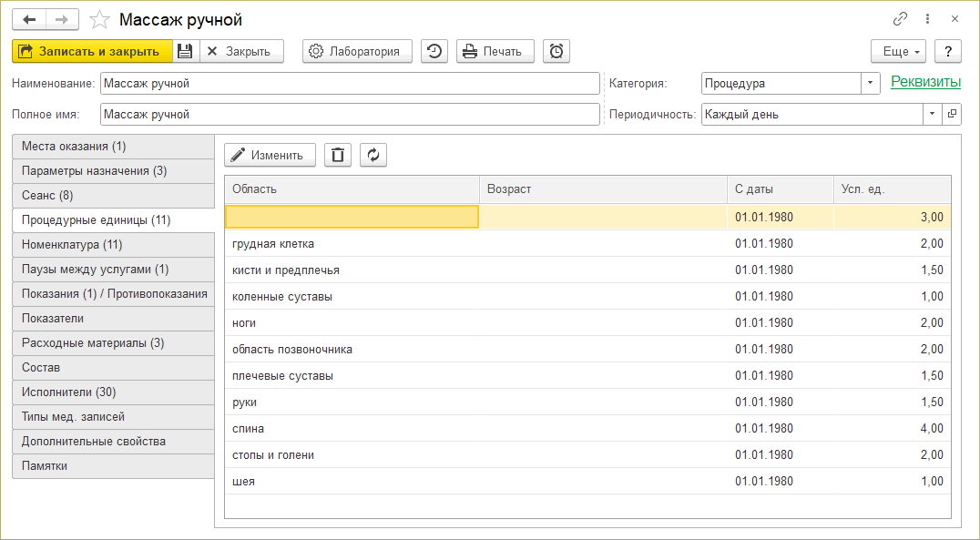The height and width of the screenshot is (540, 980).
Task: Open the three-dot more options menu
Action: pyautogui.click(x=927, y=19)
